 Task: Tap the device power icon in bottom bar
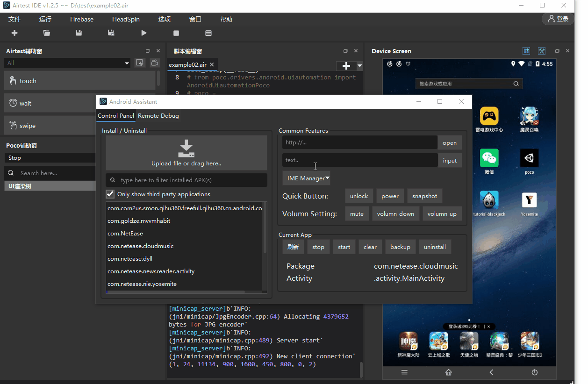coord(534,372)
